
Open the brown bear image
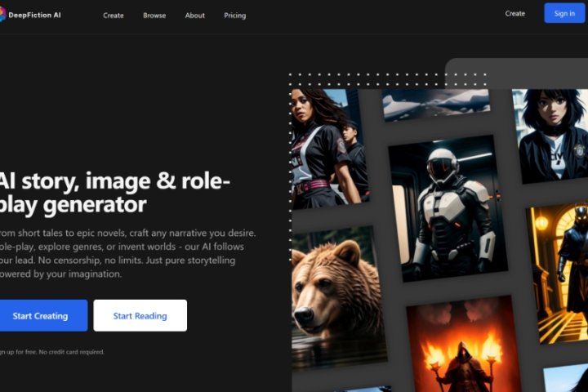coord(338,298)
